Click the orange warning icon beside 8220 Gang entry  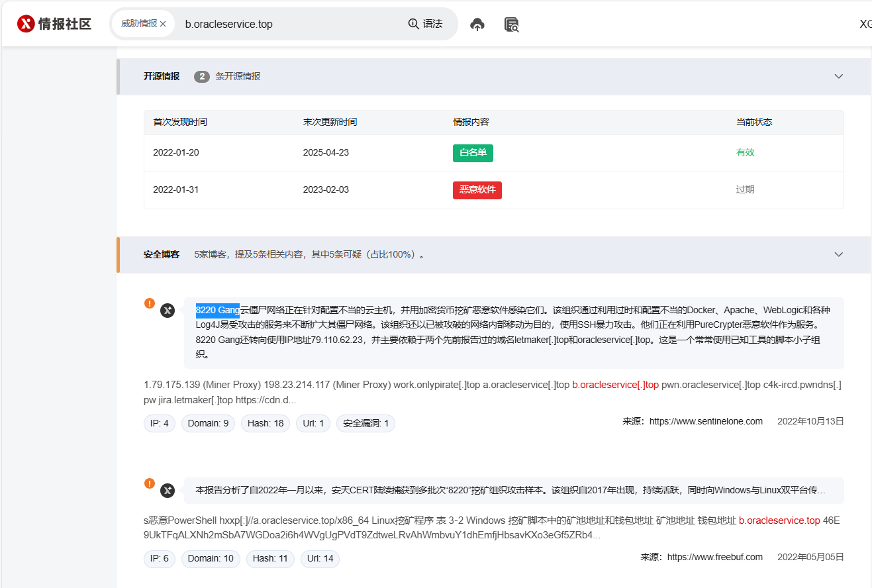coord(150,303)
